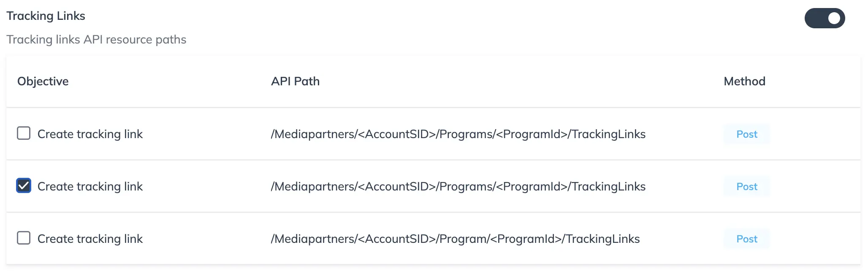Image resolution: width=868 pixels, height=272 pixels.
Task: Click the Tracking Links section title
Action: click(46, 16)
